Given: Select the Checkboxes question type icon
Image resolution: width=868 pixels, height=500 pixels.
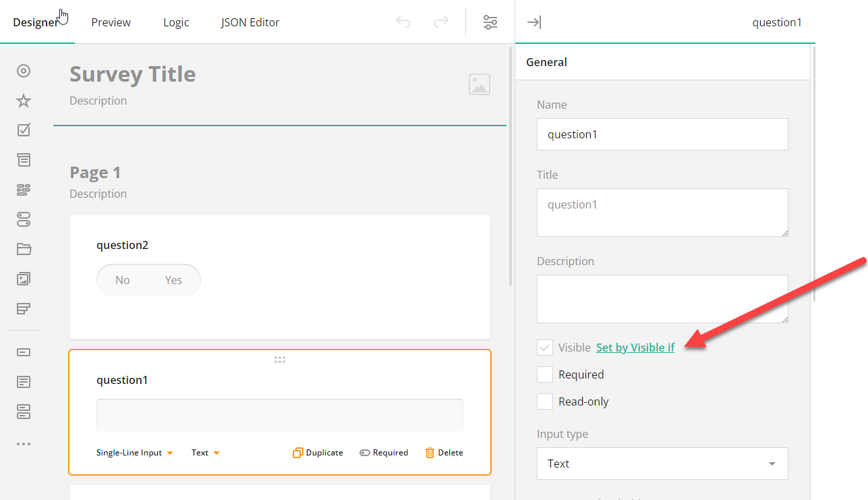Looking at the screenshot, I should pyautogui.click(x=23, y=130).
